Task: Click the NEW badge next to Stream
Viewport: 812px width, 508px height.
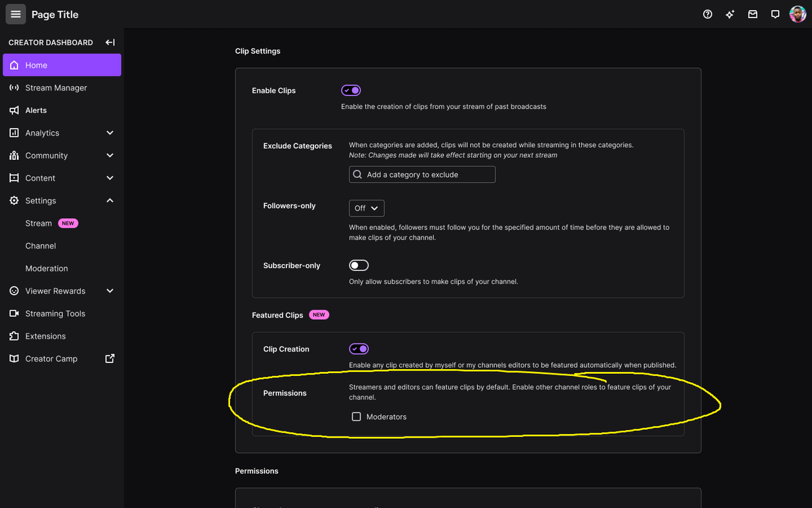Action: click(x=68, y=224)
